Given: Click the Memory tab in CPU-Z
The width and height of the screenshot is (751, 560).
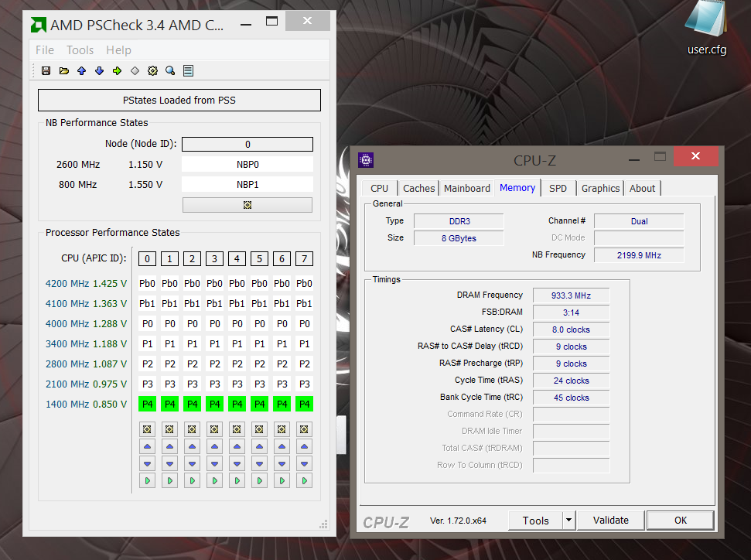Looking at the screenshot, I should [x=517, y=187].
